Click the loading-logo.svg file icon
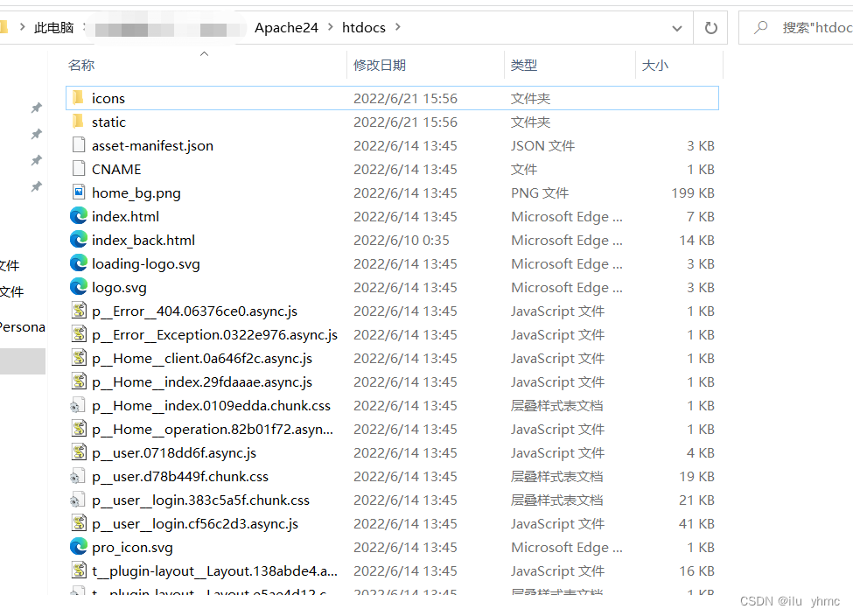The width and height of the screenshot is (853, 616). [x=80, y=263]
